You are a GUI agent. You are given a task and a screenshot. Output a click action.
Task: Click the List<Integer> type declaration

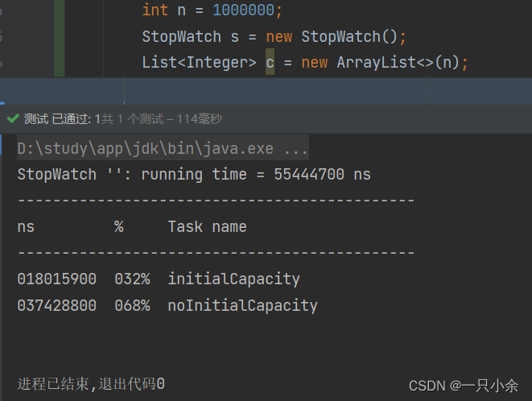pyautogui.click(x=199, y=62)
